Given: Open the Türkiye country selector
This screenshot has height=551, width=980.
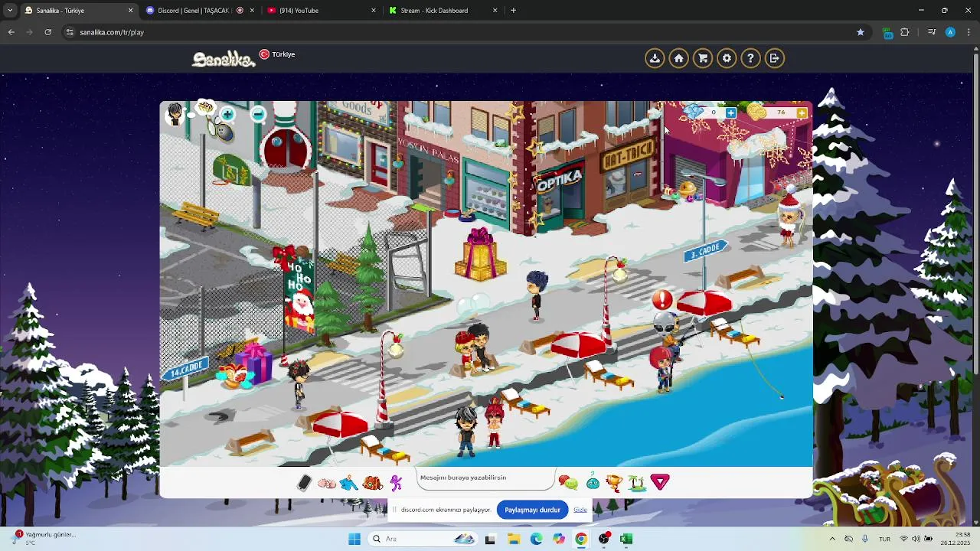Looking at the screenshot, I should 277,54.
